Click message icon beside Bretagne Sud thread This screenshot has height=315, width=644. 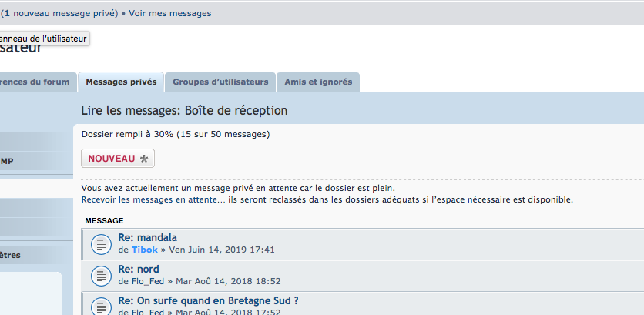click(x=101, y=307)
